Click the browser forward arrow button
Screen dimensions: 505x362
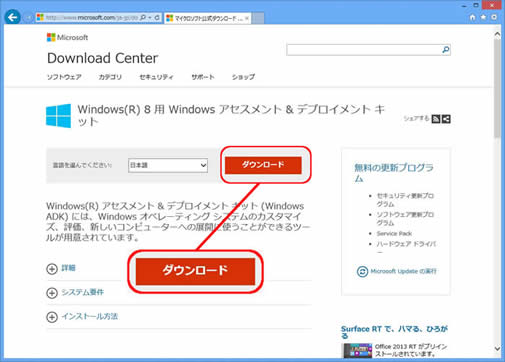28,18
